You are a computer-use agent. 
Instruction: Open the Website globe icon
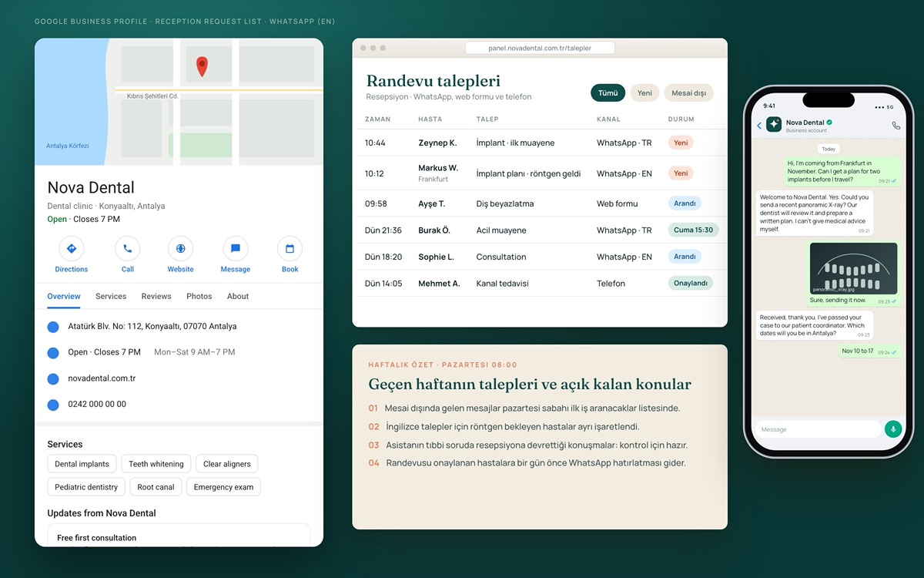(x=181, y=249)
